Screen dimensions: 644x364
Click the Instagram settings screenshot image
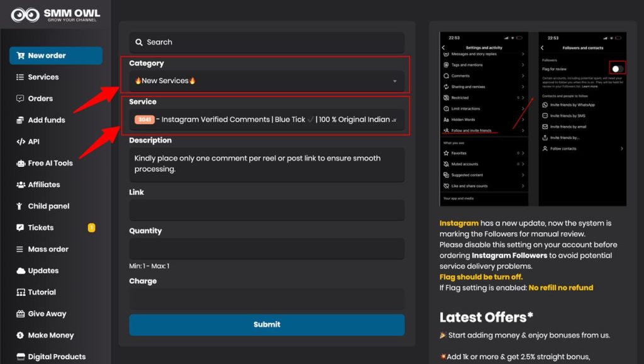[533, 119]
